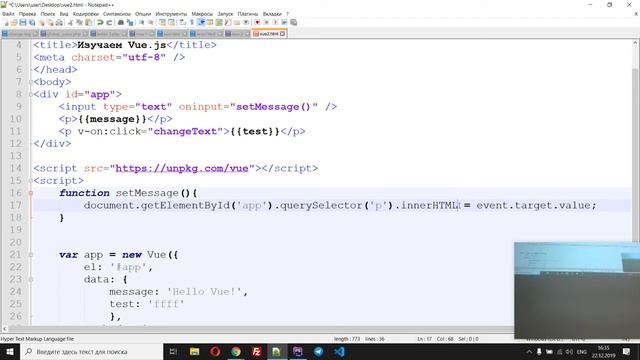Collapse the div fold marker on line 8
This screenshot has width=640, height=360.
point(31,94)
